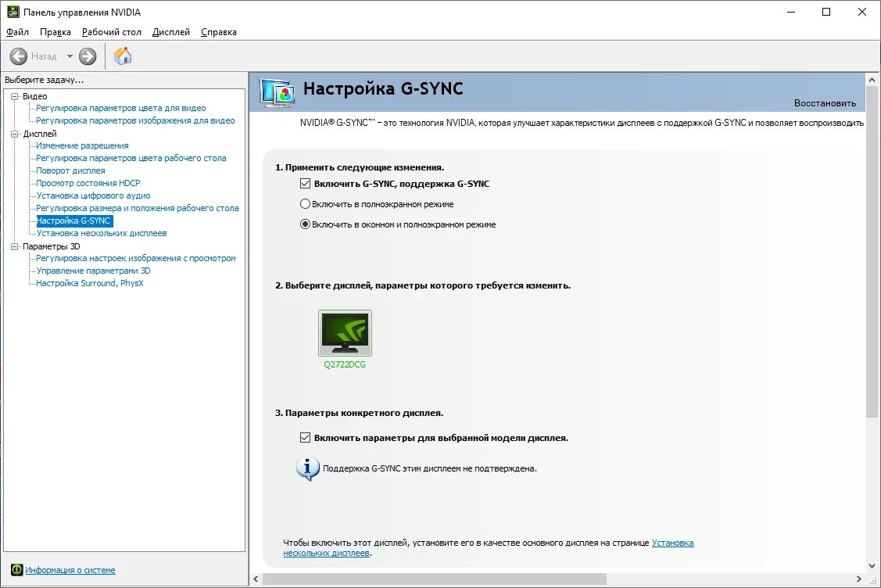Open Регулировка настроек изображения с просмотром

click(x=136, y=258)
